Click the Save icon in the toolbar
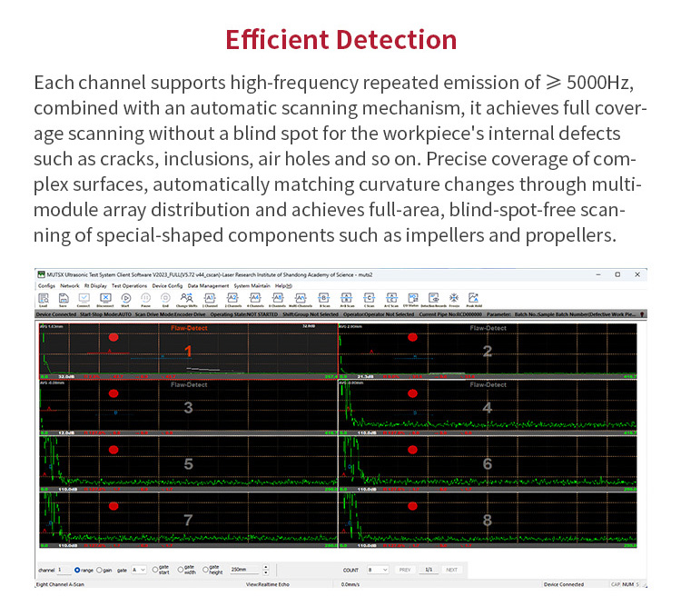The width and height of the screenshot is (681, 616). pos(63,298)
